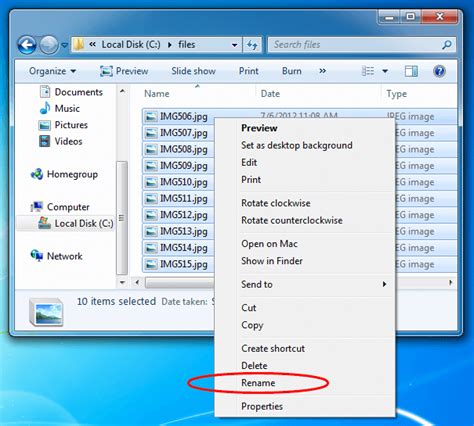
Task: Open the Organize dropdown menu
Action: tap(53, 71)
